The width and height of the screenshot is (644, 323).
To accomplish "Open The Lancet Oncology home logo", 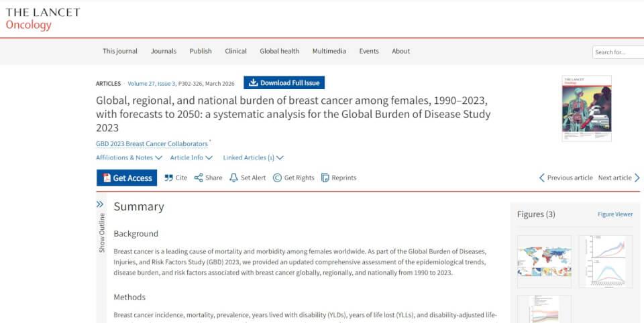I will (x=42, y=19).
